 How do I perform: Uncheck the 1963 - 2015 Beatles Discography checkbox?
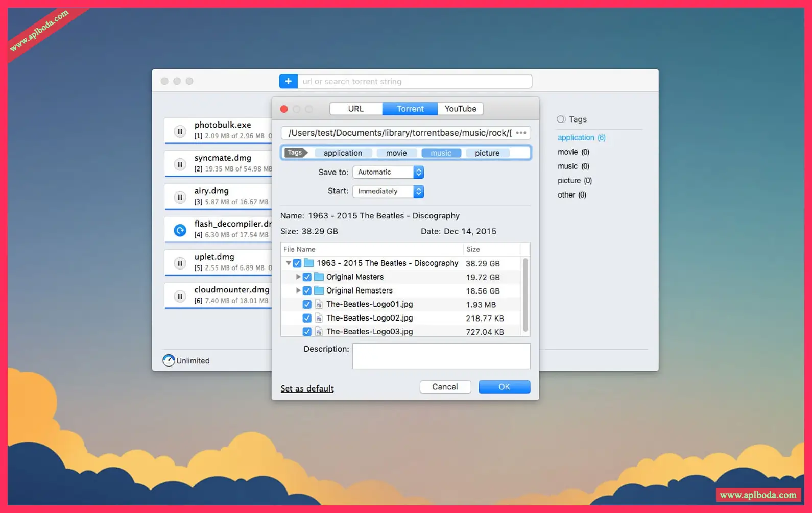click(x=297, y=263)
